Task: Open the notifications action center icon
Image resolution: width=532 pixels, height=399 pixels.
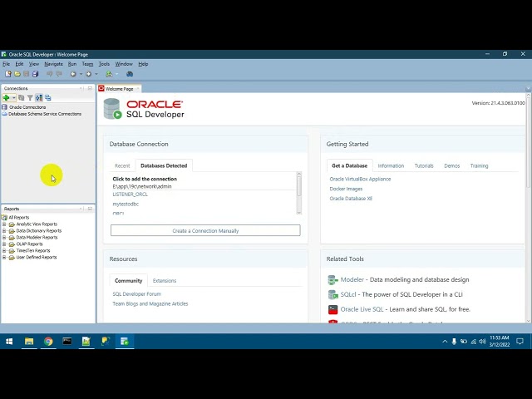Action: tap(520, 342)
